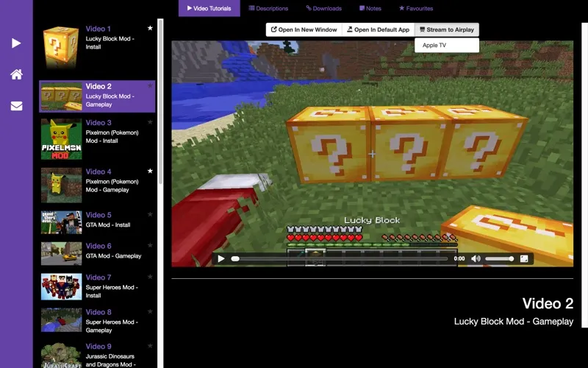The height and width of the screenshot is (368, 588).
Task: Click the main content scrollbar at right edge
Action: pyautogui.click(x=585, y=174)
